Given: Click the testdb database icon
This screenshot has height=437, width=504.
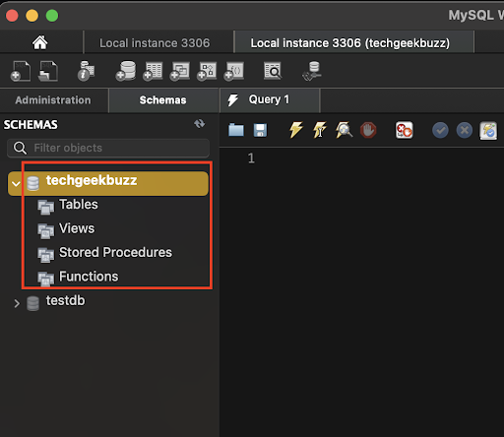Looking at the screenshot, I should [32, 303].
